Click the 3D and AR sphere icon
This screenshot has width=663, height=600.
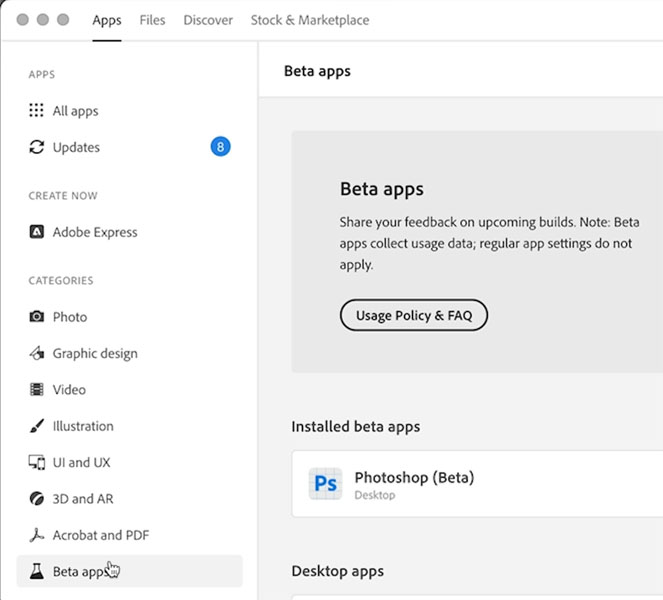tap(36, 499)
